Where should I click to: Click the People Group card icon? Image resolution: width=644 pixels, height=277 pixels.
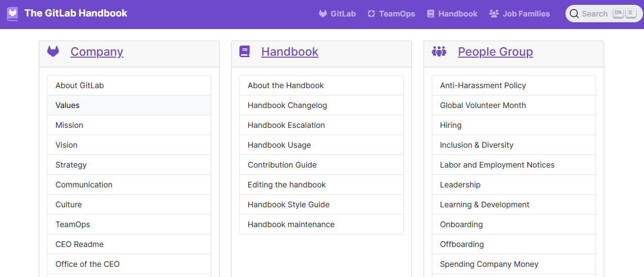(439, 51)
